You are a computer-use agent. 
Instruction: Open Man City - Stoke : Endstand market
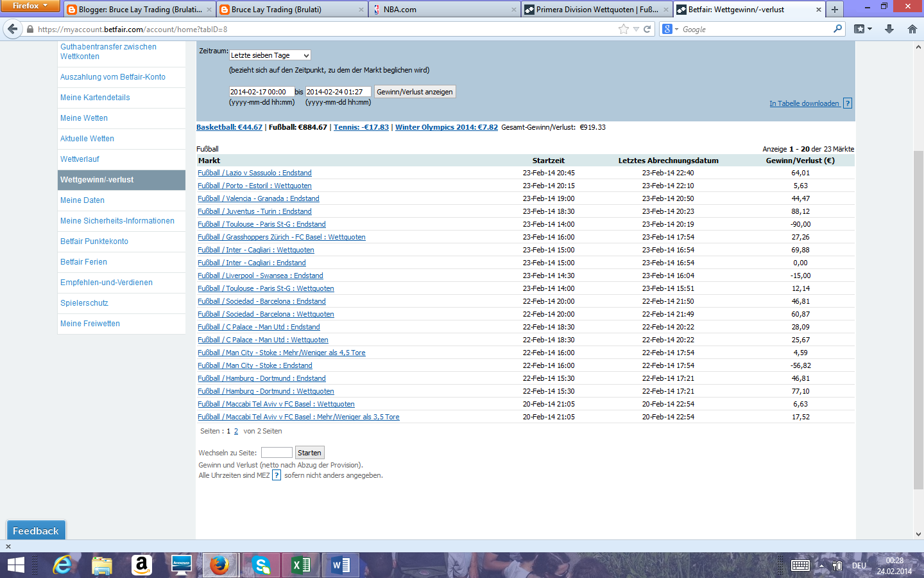(255, 365)
